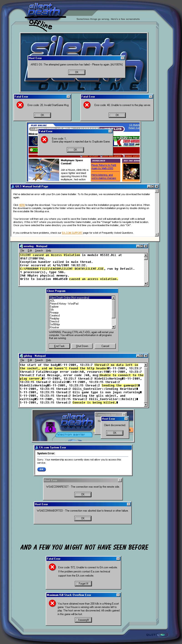182x644 pixels.
Task: Click OK on Client disconnected Host Error
Action: pyautogui.click(x=115, y=433)
